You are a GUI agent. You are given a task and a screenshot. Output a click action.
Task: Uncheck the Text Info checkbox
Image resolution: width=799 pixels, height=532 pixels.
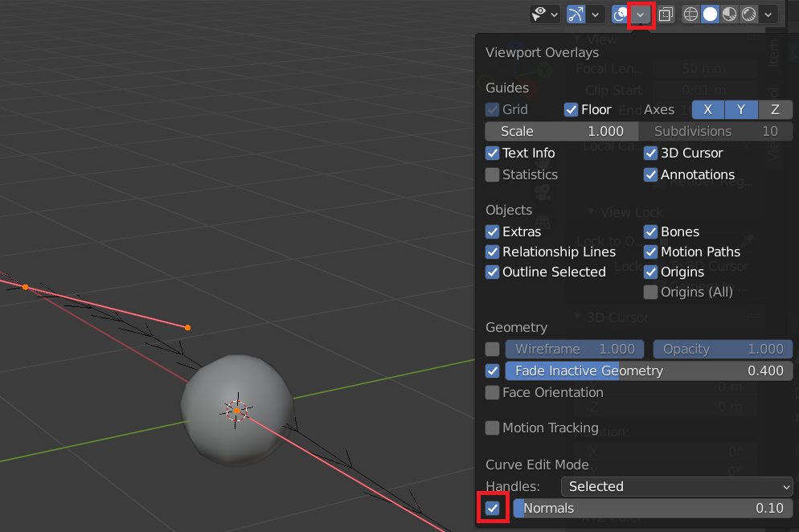coord(492,153)
